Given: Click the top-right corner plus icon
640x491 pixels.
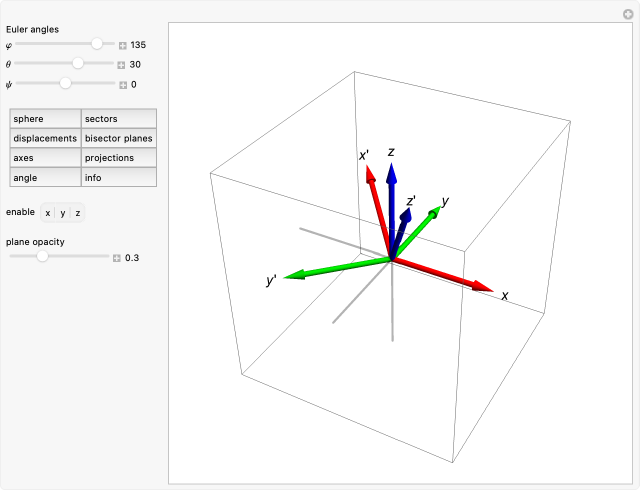Looking at the screenshot, I should tap(627, 13).
